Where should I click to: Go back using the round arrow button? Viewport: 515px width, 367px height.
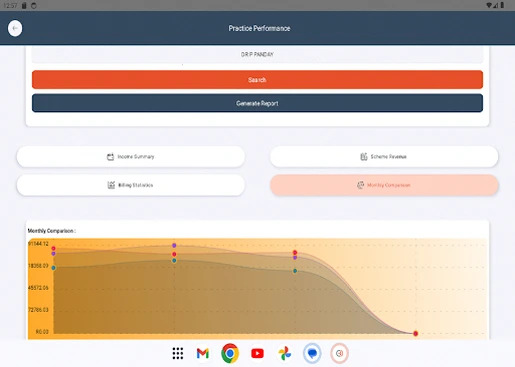pos(15,28)
